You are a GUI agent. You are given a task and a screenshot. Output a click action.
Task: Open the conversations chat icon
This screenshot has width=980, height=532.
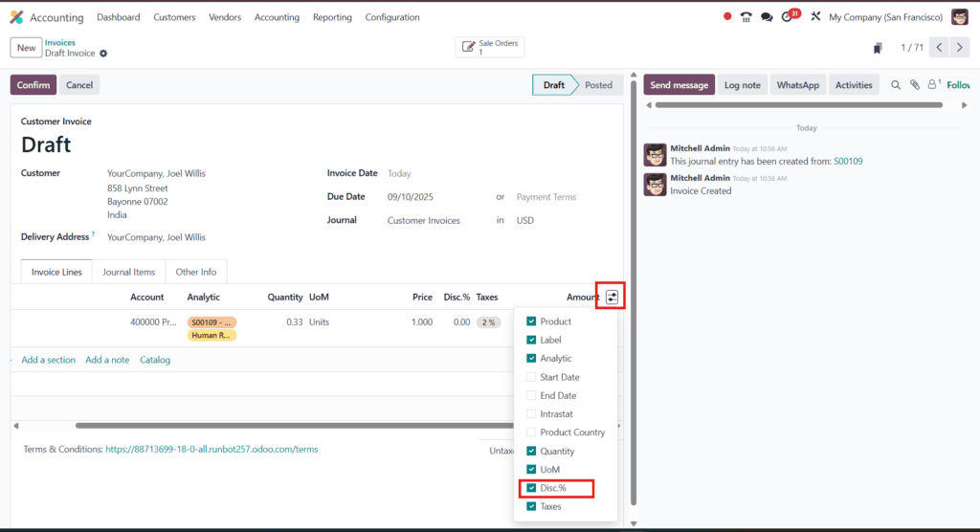coord(767,17)
